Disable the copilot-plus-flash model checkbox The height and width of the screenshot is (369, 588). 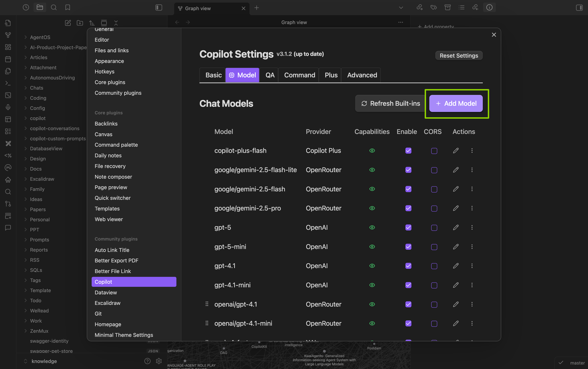coord(409,151)
